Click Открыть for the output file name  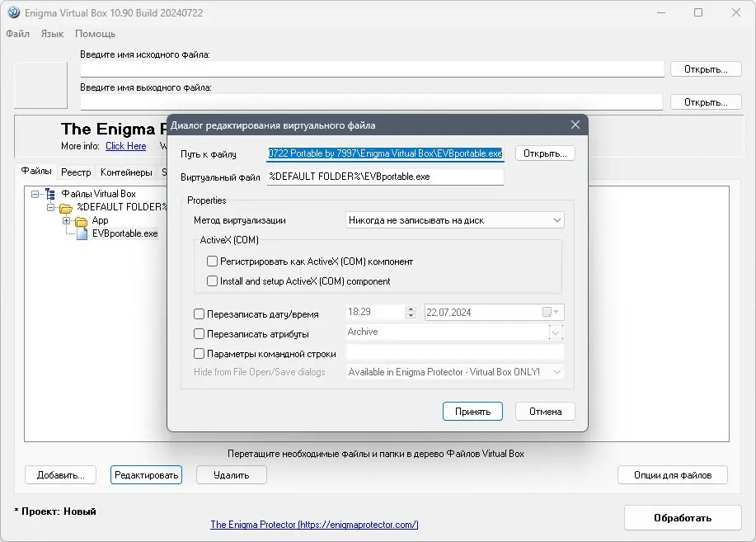[x=706, y=102]
